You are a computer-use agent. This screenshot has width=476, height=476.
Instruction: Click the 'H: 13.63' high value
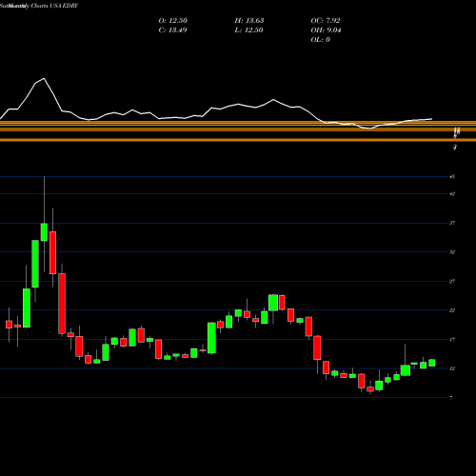point(249,21)
